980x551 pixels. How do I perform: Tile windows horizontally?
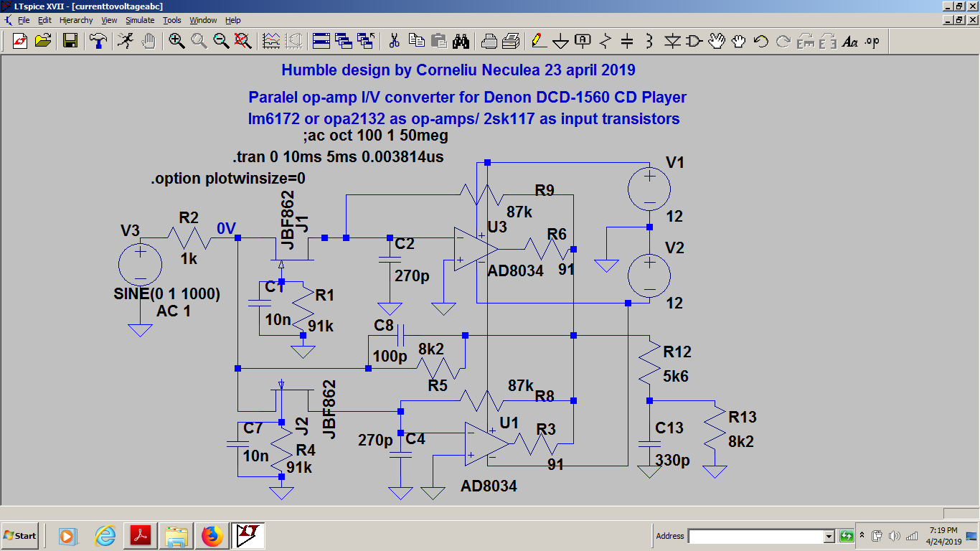click(321, 41)
